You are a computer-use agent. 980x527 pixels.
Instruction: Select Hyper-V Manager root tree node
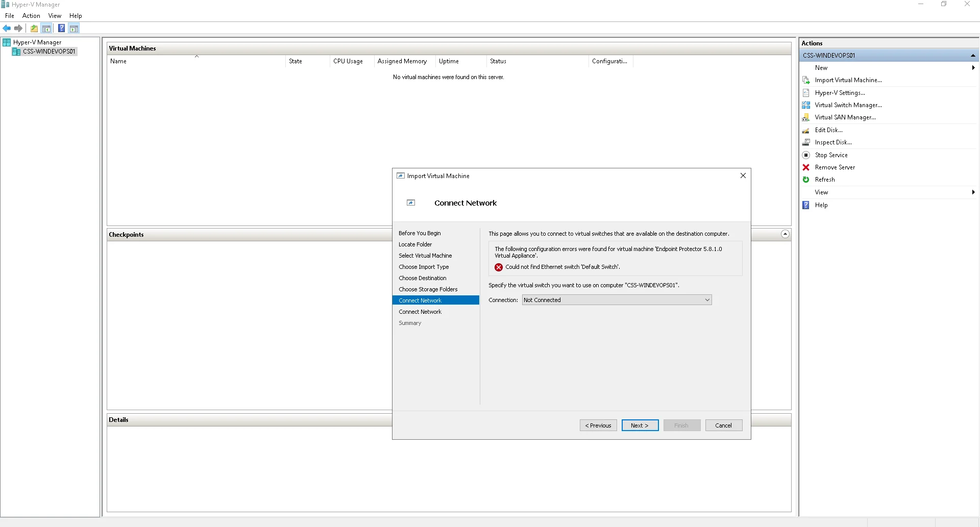coord(37,42)
